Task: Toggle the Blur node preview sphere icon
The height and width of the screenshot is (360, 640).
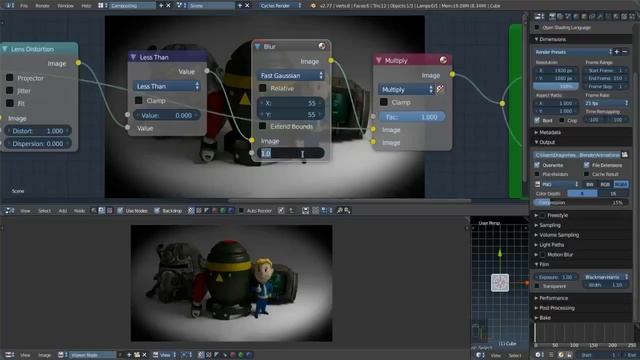Action: coord(322,46)
